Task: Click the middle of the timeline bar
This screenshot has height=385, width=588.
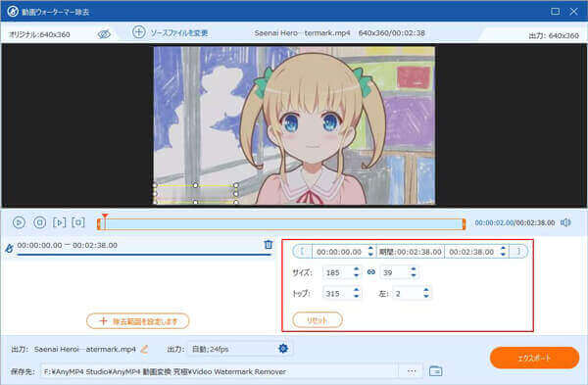Action: click(281, 224)
